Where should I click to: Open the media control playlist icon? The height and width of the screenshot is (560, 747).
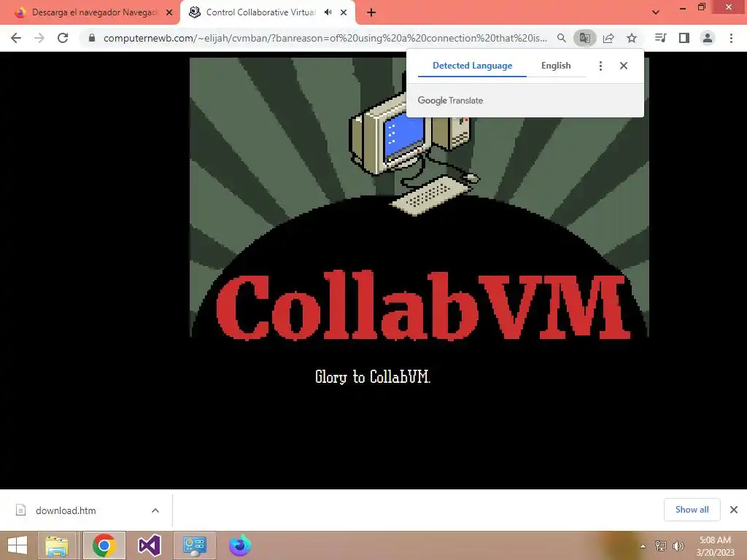661,38
